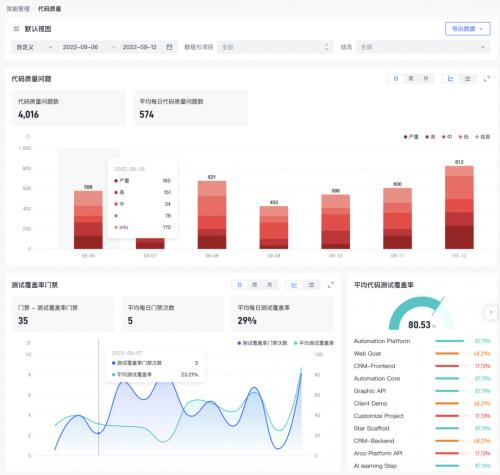
Task: Switch 代码质量问题 panel to list view
Action: click(468, 79)
